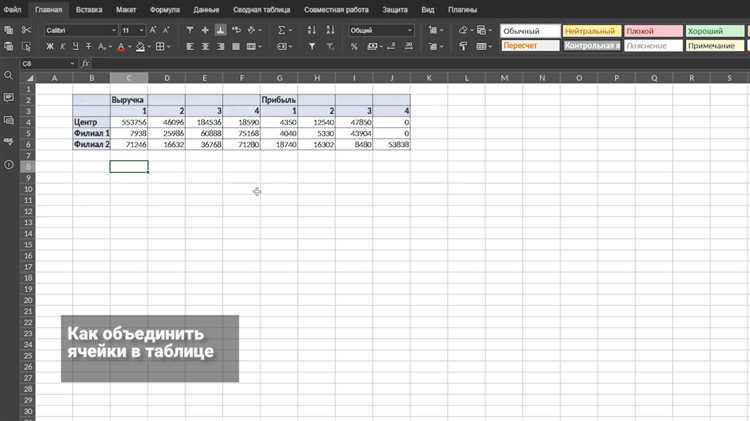Decrease the font size with the A-down icon
The height and width of the screenshot is (421, 750).
pos(166,30)
